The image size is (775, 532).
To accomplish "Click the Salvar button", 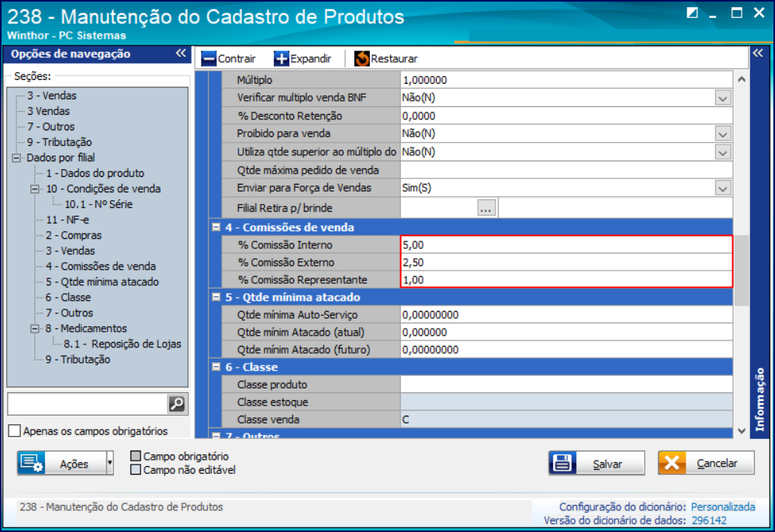I will [597, 463].
